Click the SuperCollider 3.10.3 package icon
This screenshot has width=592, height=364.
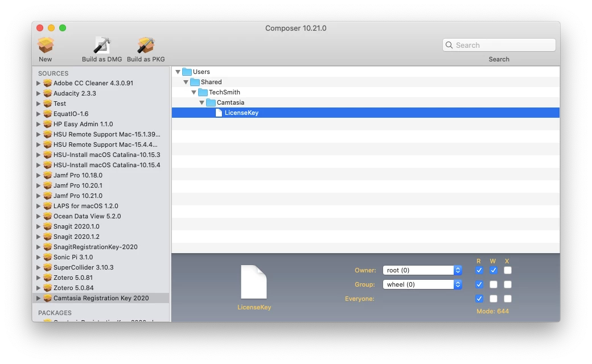[47, 267]
